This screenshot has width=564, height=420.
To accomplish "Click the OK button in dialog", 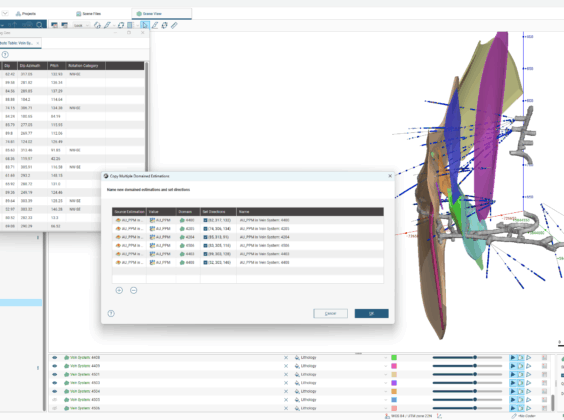I will click(x=372, y=314).
